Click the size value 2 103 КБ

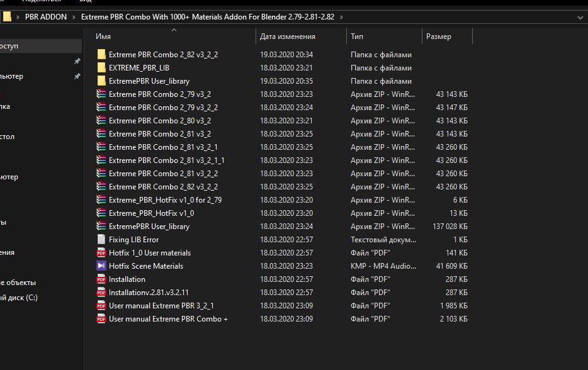pos(453,318)
